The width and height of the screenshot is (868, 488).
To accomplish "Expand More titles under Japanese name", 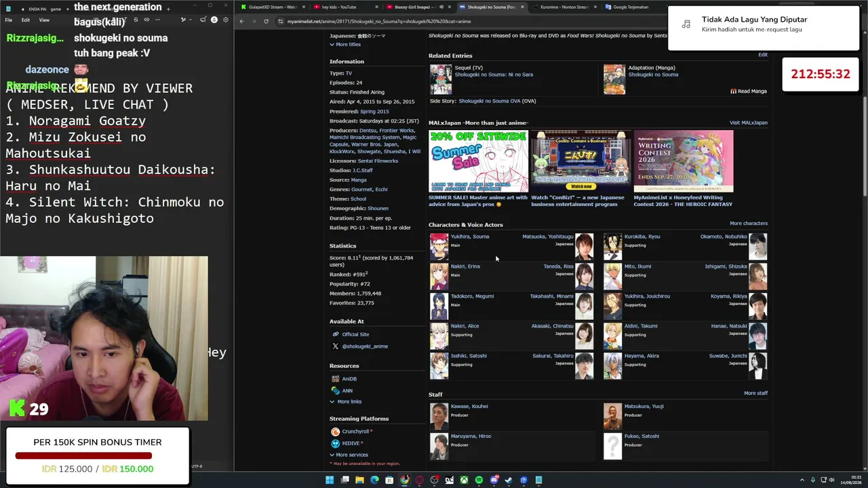I will [345, 44].
